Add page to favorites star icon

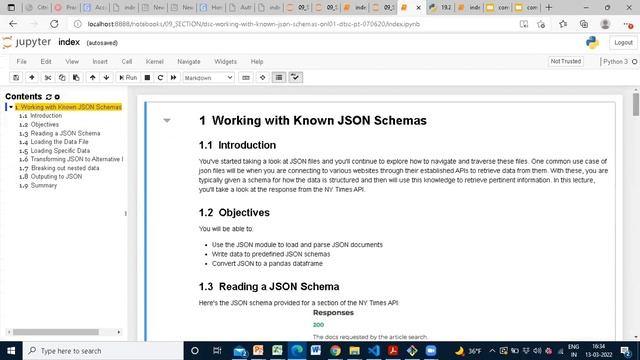541,24
